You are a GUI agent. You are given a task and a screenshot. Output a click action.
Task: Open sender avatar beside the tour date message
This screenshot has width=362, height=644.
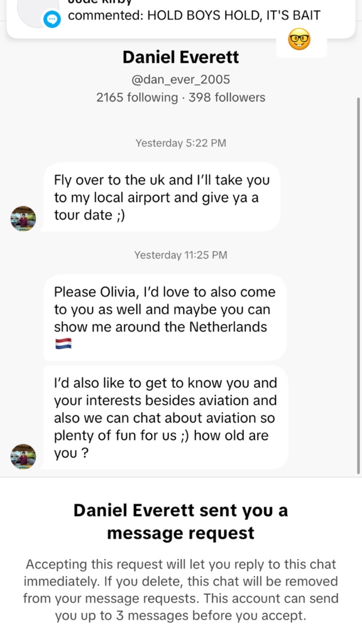tap(23, 219)
